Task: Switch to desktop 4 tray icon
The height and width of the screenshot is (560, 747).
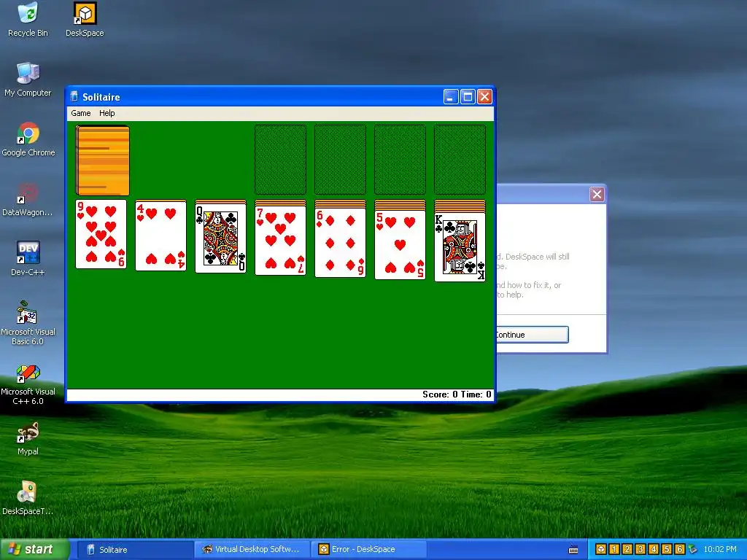Action: click(x=653, y=549)
